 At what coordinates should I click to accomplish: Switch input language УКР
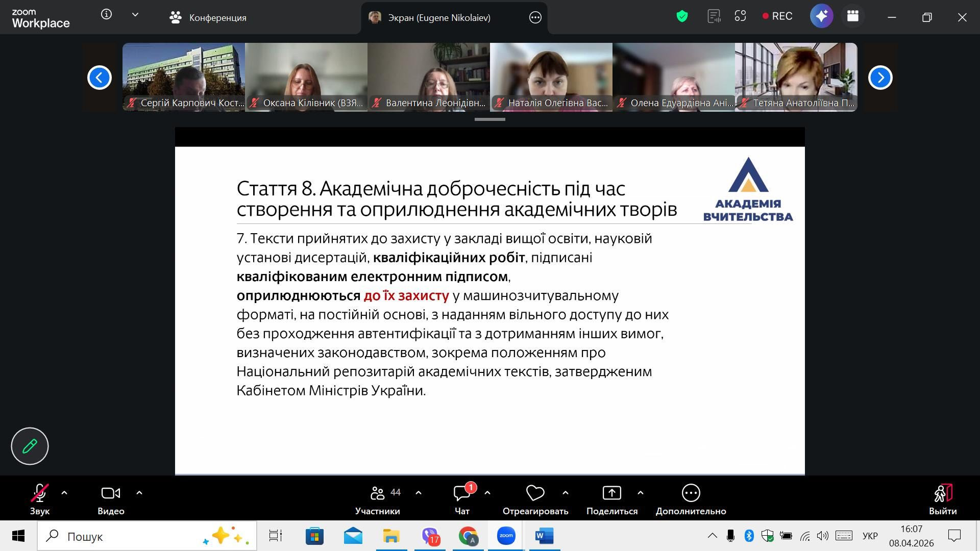(x=870, y=536)
